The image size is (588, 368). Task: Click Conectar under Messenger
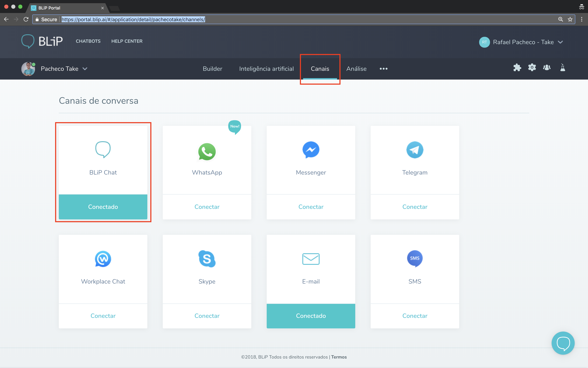tap(311, 207)
